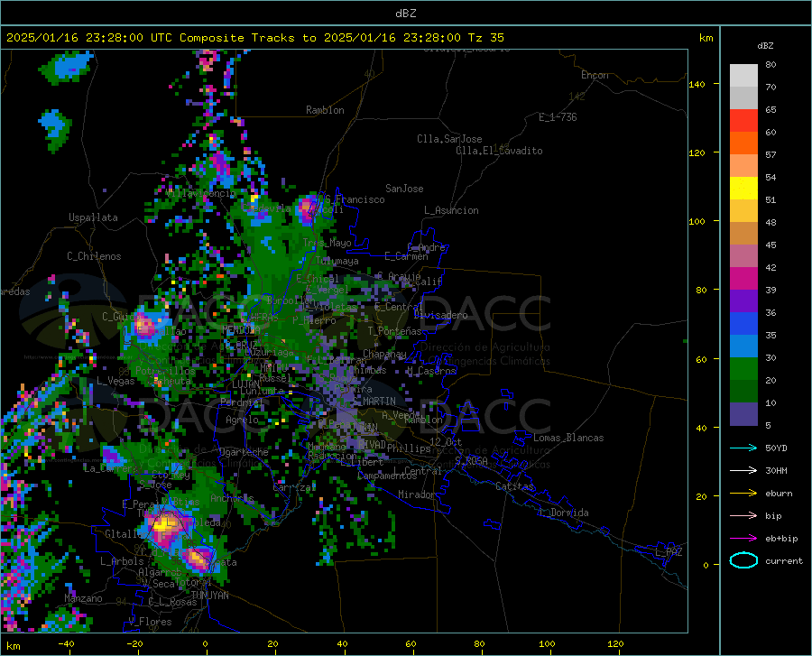Click the 'eburn' legend label
The width and height of the screenshot is (812, 656).
coord(779,493)
